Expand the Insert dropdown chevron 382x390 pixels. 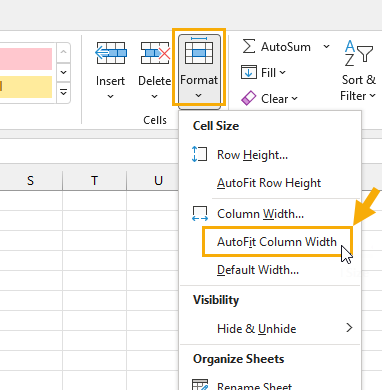pyautogui.click(x=111, y=97)
